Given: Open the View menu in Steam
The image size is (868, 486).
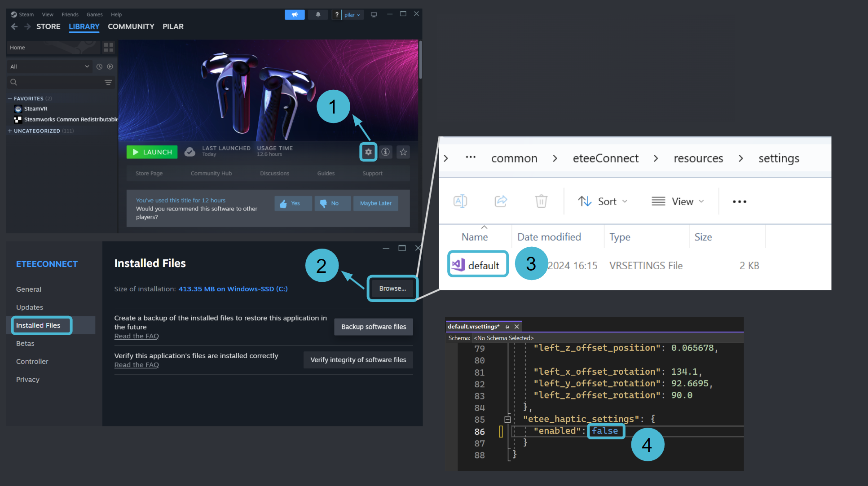Looking at the screenshot, I should (x=48, y=14).
